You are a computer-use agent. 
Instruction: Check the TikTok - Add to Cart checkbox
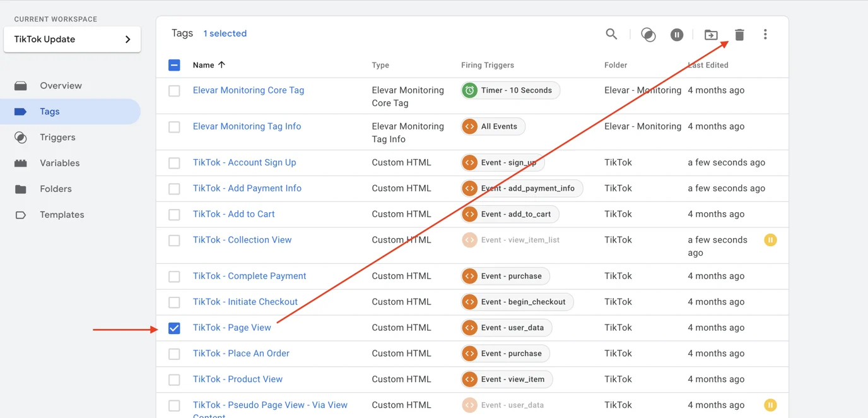174,215
